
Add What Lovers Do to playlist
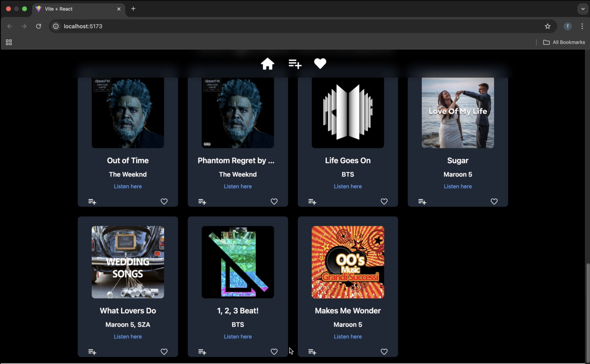92,352
